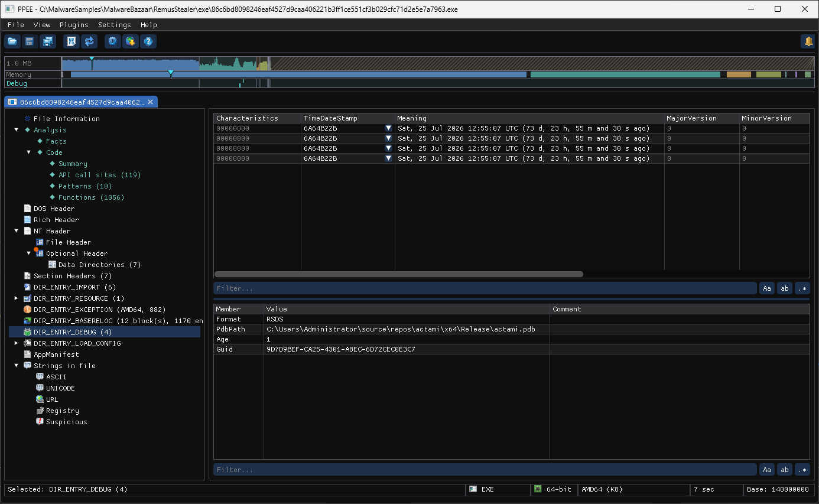Select the PdbPath actami.pdb value cell

(x=407, y=329)
